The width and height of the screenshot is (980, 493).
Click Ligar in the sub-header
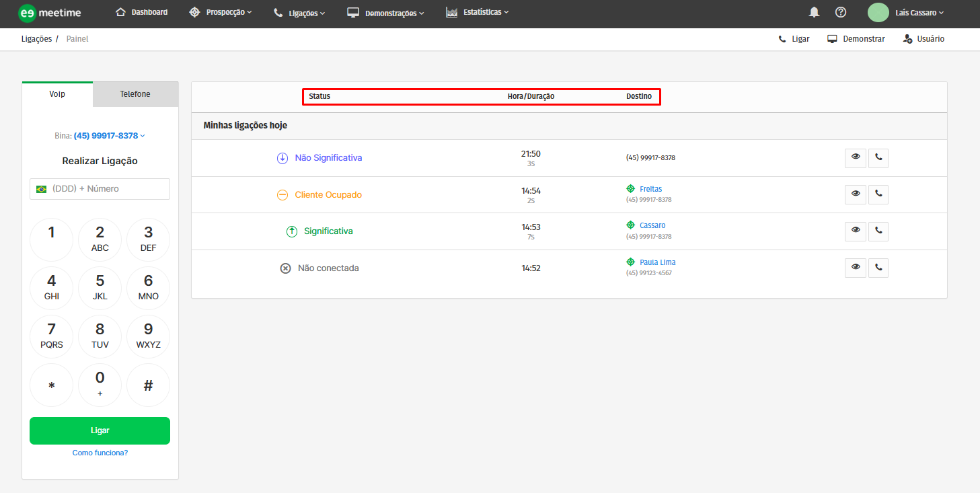click(x=794, y=39)
